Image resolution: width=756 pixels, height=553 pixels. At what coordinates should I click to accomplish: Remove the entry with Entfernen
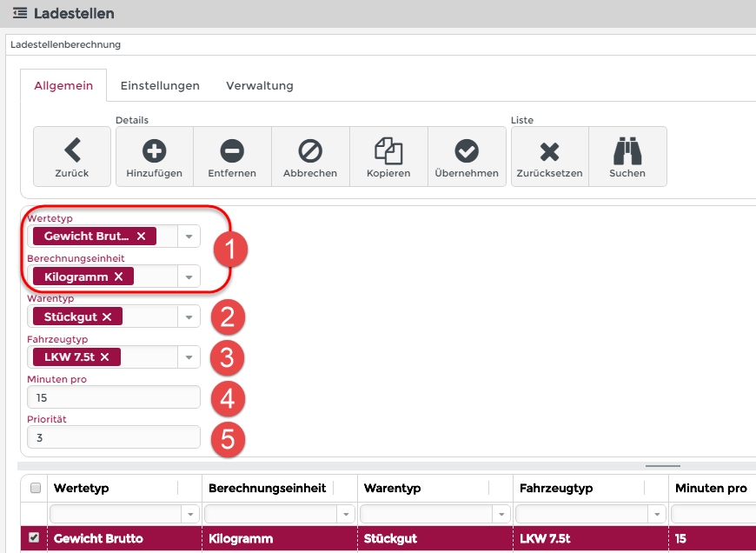pos(232,157)
